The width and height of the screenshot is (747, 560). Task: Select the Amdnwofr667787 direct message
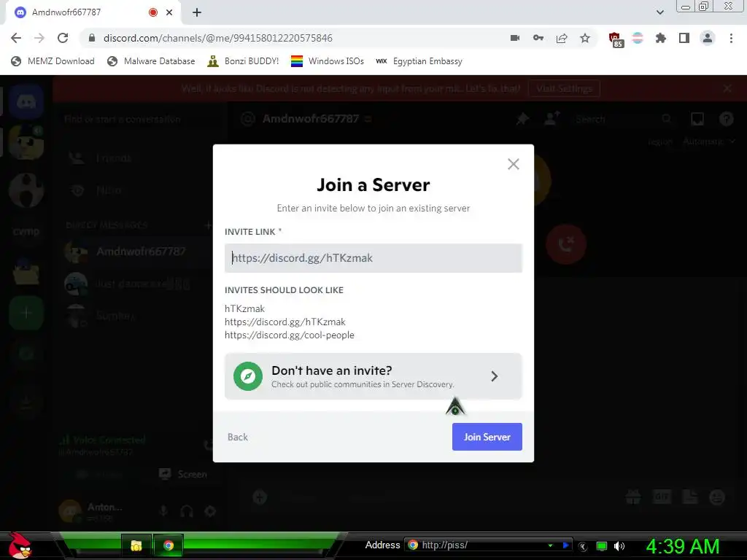click(138, 252)
